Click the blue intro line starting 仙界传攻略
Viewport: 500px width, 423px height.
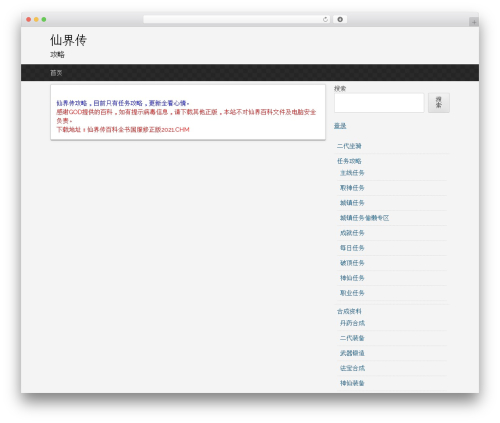pos(123,103)
